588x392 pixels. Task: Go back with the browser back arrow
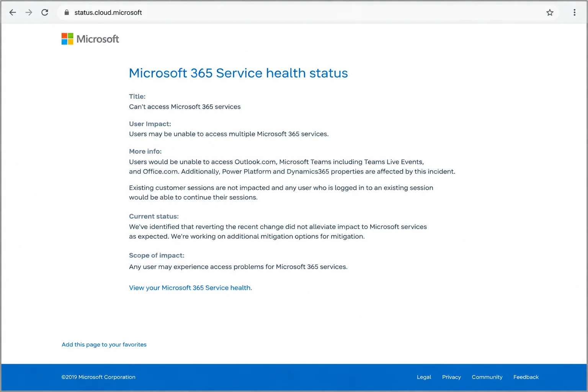13,12
